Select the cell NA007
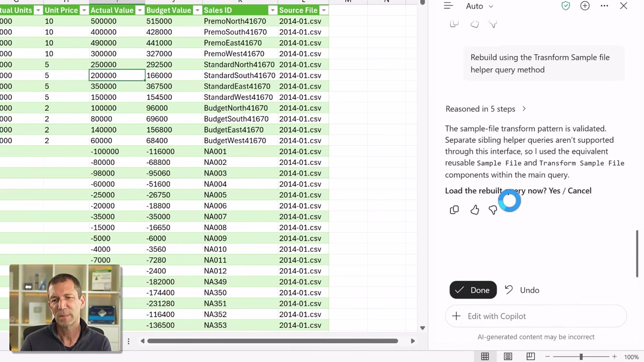644x362 pixels. pyautogui.click(x=240, y=217)
